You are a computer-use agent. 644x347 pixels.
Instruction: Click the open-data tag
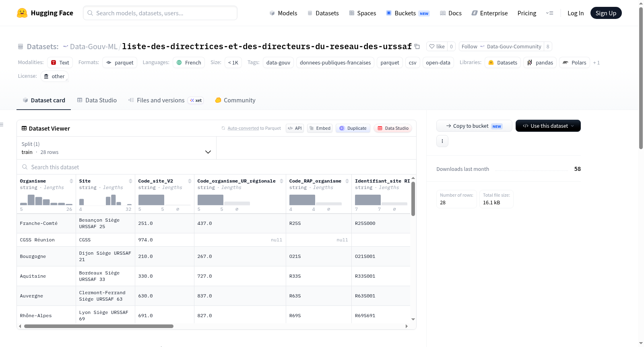[x=438, y=62]
